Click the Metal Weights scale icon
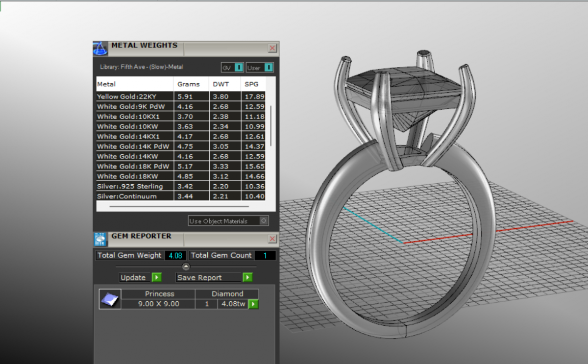Viewport: 588px width, 364px height. point(100,49)
